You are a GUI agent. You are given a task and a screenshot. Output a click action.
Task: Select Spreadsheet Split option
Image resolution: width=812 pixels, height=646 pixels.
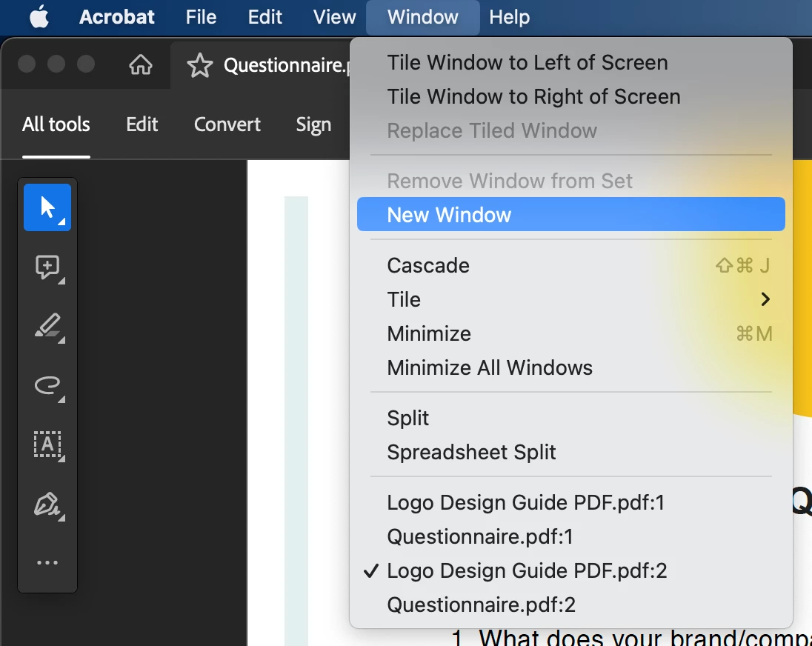(x=571, y=453)
